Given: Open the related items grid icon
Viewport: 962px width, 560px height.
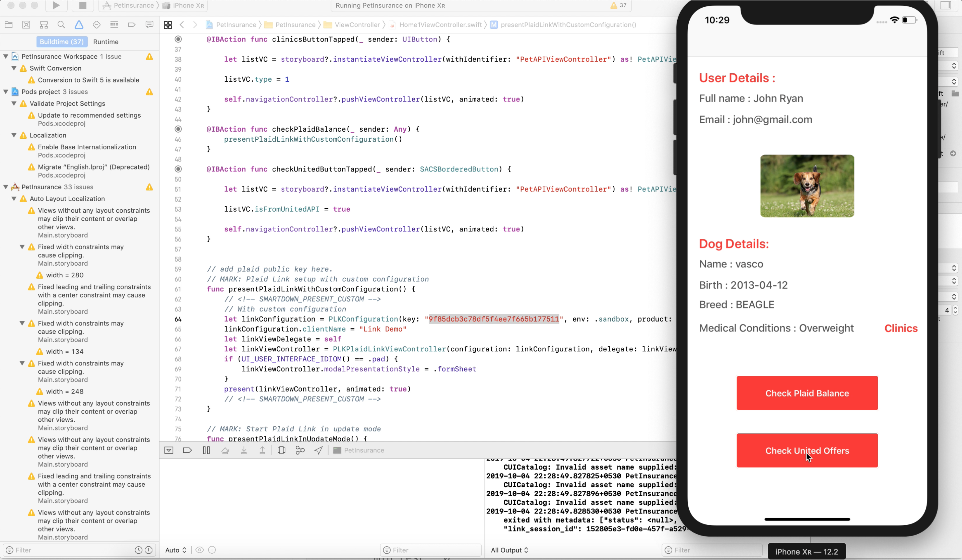Looking at the screenshot, I should click(x=167, y=25).
